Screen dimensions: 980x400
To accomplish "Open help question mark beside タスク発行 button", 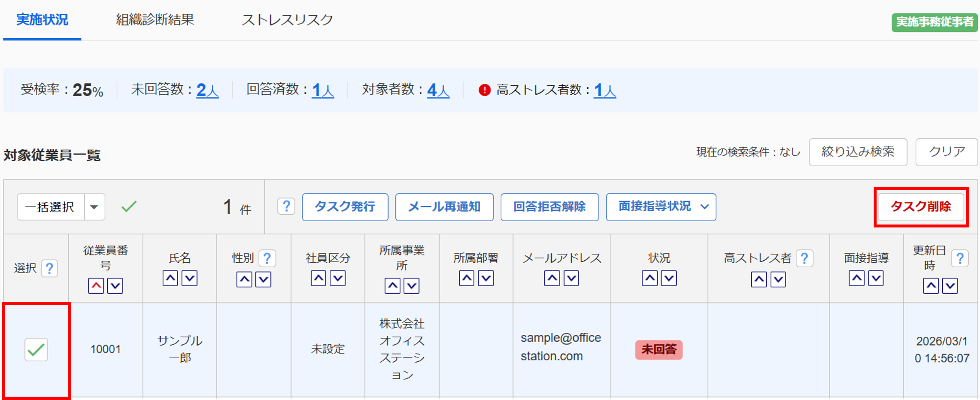I will click(286, 206).
